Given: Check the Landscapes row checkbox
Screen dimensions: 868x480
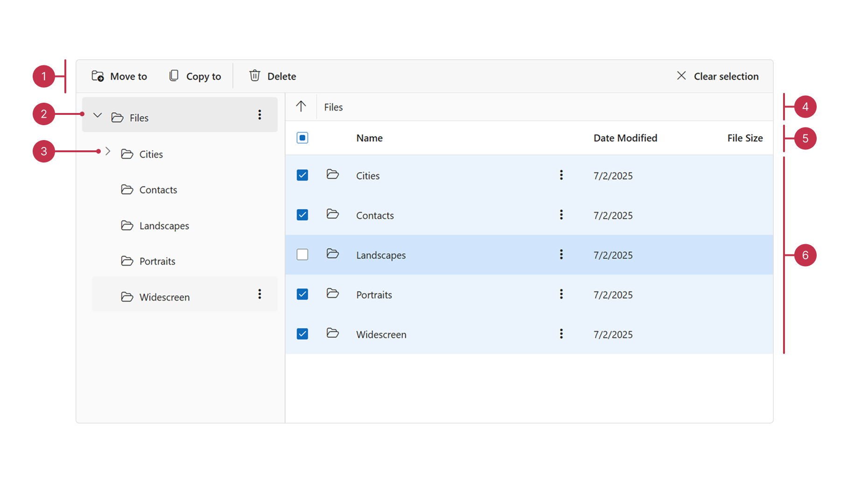Looking at the screenshot, I should [302, 254].
